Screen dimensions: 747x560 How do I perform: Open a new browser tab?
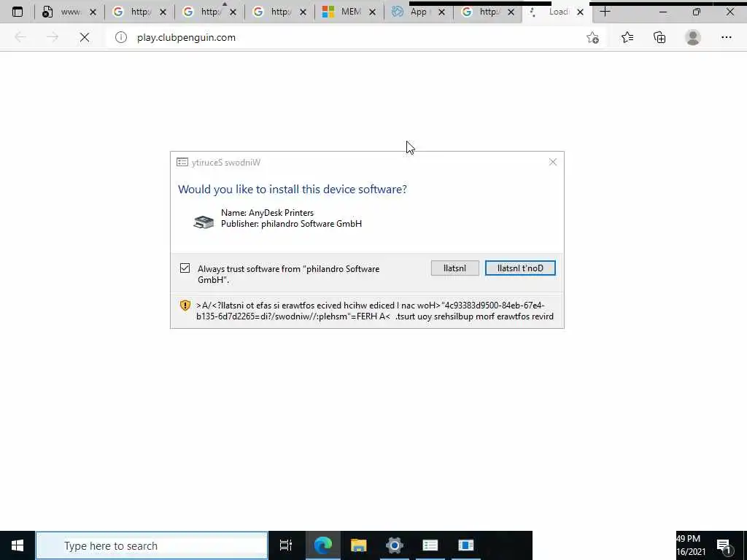coord(605,12)
